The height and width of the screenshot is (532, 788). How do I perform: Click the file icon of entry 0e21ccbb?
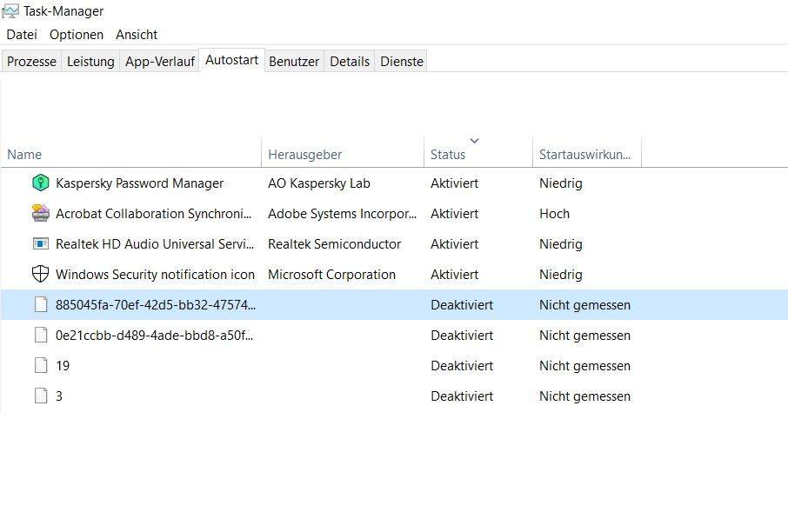[x=41, y=335]
